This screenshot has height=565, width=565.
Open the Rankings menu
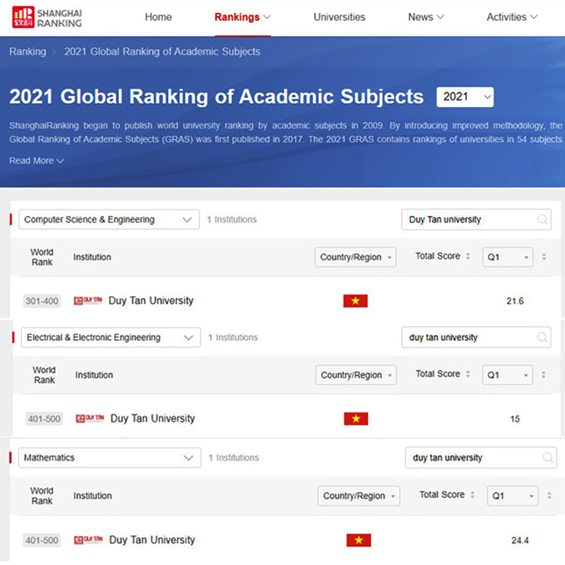[x=243, y=17]
